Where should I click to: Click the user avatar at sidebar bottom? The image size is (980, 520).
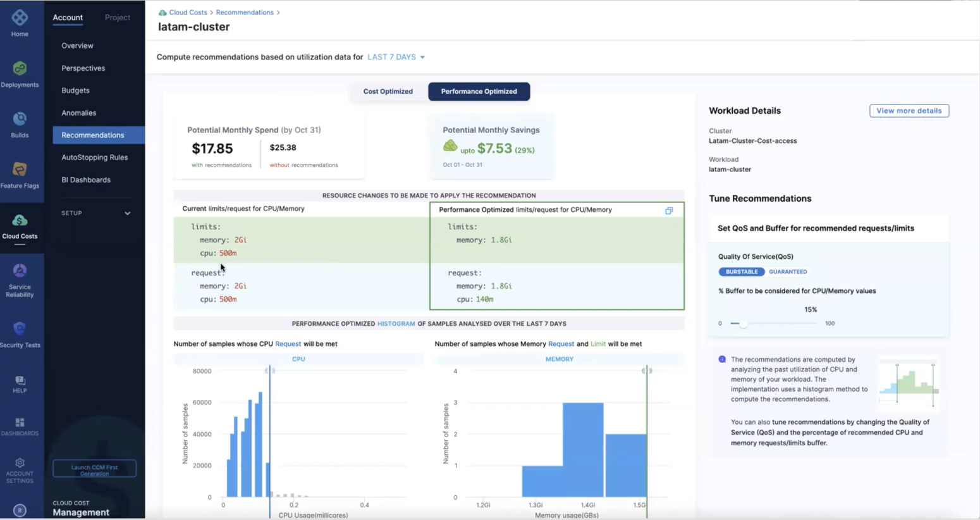(x=20, y=511)
